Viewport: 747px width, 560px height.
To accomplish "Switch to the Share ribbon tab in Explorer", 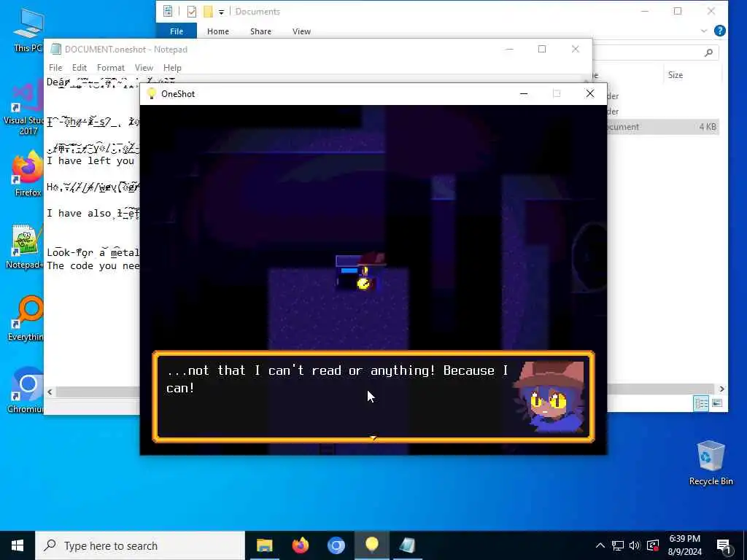I will click(260, 31).
